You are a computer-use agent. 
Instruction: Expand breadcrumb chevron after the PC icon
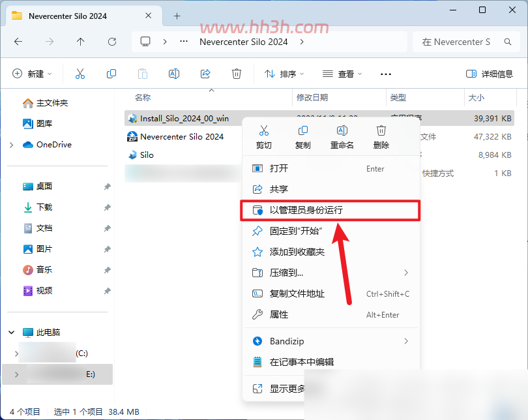[165, 42]
